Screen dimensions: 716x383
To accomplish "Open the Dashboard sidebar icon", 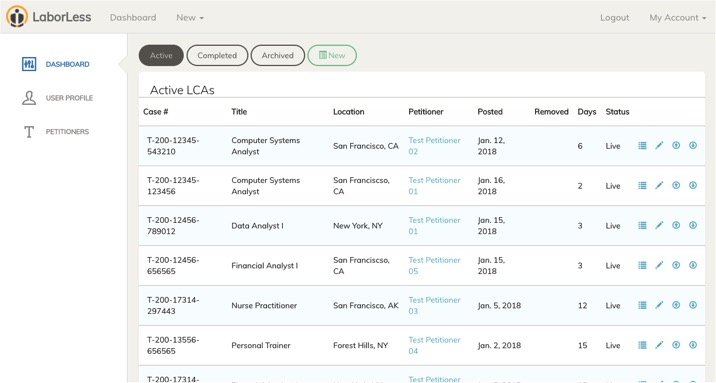I will pyautogui.click(x=29, y=64).
